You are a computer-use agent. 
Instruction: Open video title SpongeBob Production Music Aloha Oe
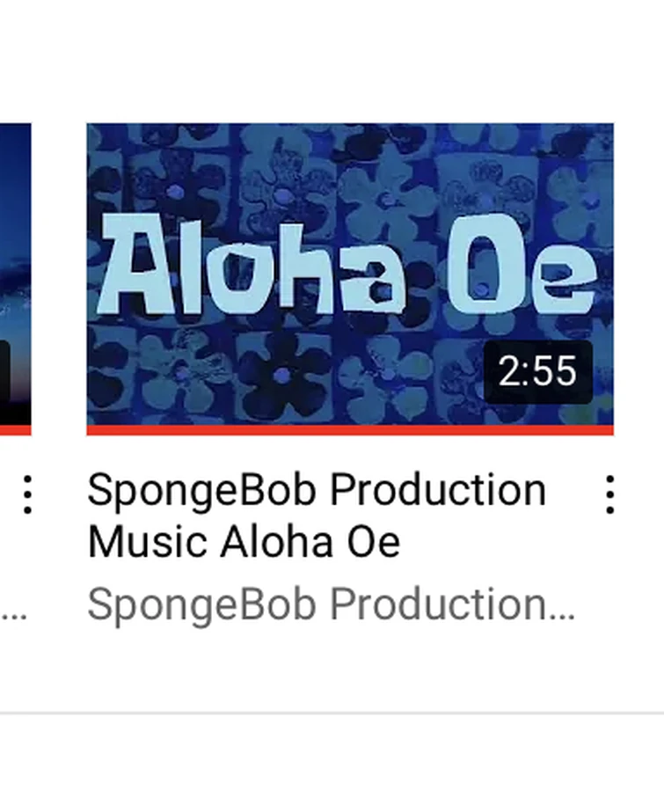(x=317, y=516)
